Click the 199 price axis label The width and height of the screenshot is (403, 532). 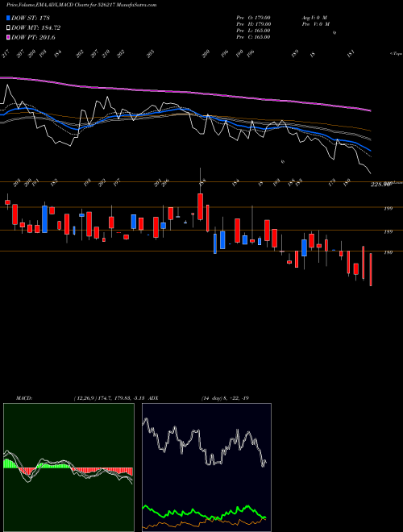coord(388,209)
